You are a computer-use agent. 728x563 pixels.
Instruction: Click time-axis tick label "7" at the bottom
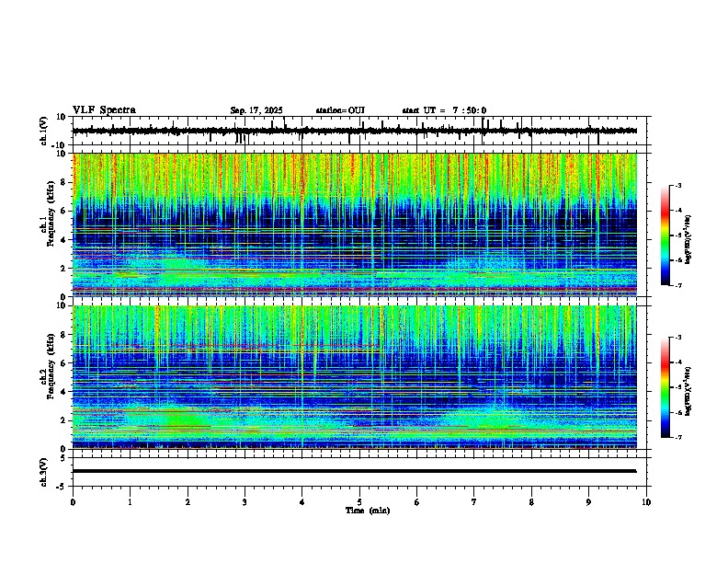(474, 502)
